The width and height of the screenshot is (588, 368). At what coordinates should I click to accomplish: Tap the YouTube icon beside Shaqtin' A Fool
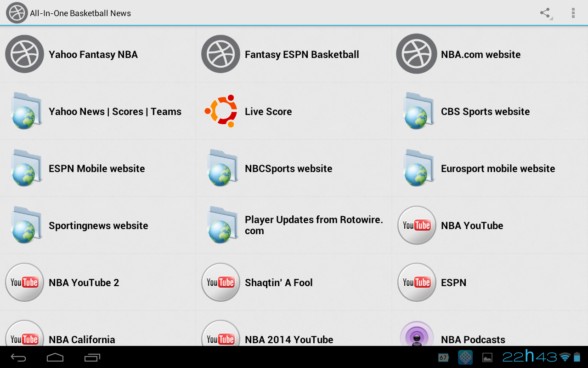coord(220,282)
